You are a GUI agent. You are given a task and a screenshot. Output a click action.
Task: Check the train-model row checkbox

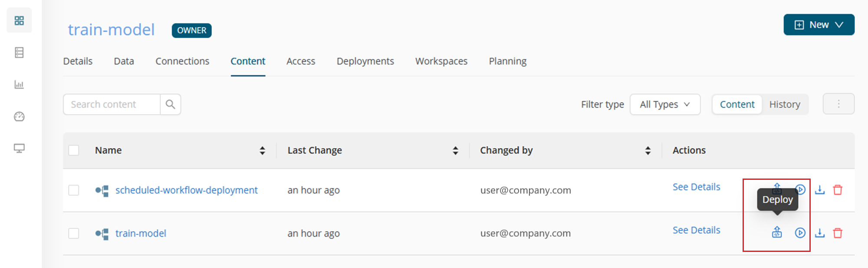[74, 233]
